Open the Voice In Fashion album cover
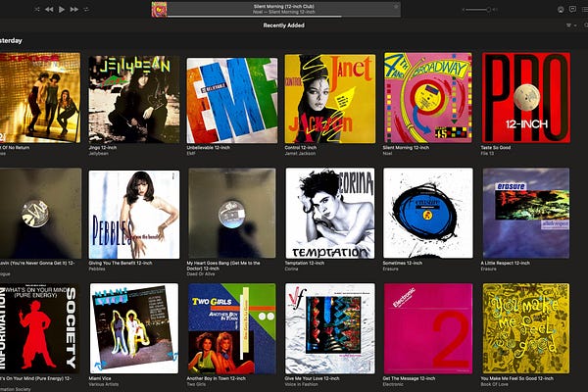Viewport: 588px width, 392px height. tap(330, 328)
